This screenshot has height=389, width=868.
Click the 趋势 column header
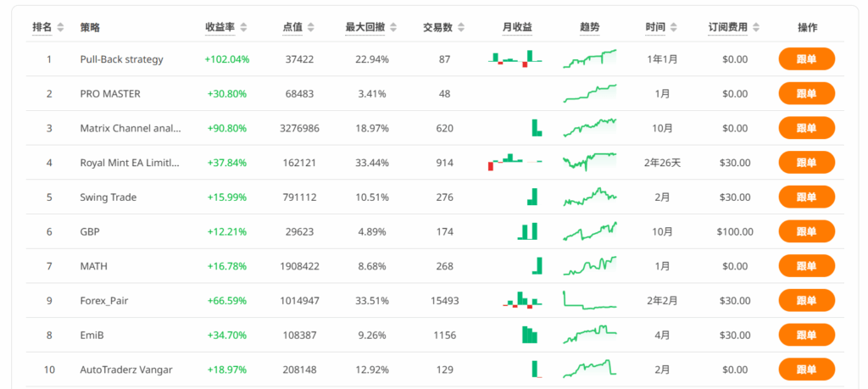click(x=589, y=27)
